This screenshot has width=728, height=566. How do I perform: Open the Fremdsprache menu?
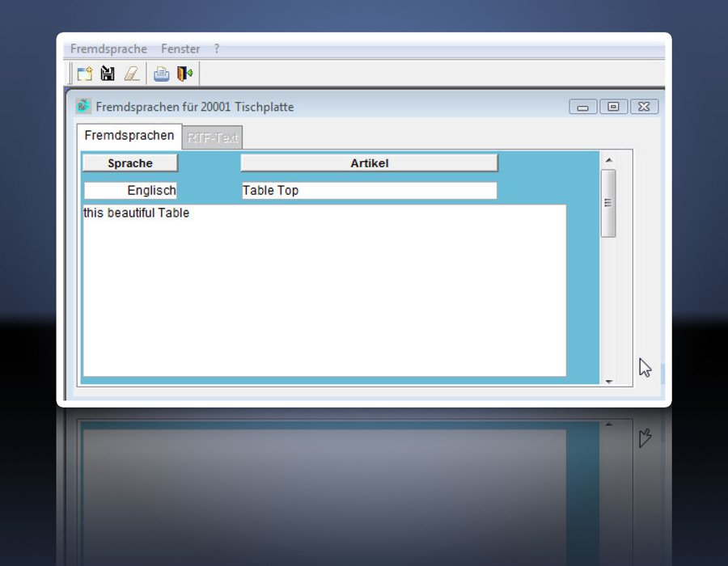click(x=108, y=49)
